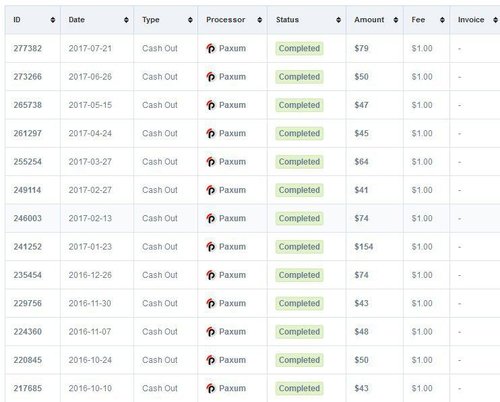Image resolution: width=500 pixels, height=402 pixels.
Task: Sort by Date using sort arrows
Action: pyautogui.click(x=126, y=20)
